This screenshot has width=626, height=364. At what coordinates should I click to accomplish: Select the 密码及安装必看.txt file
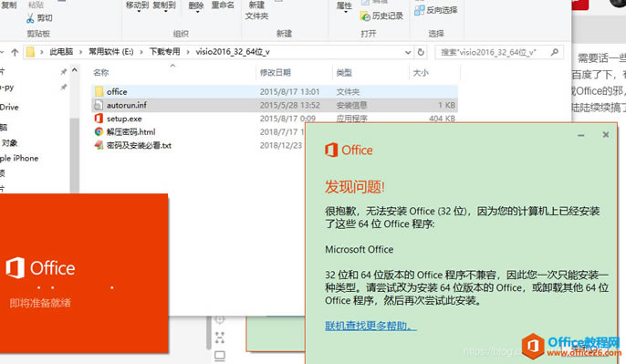tap(139, 145)
